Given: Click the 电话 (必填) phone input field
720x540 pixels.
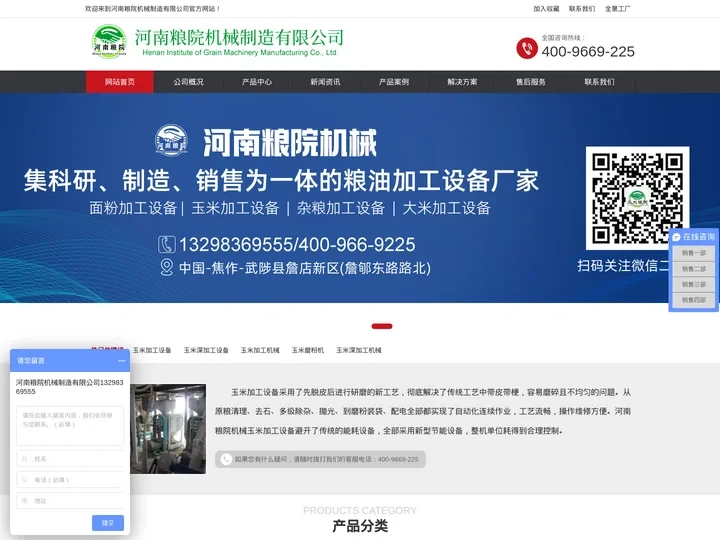Looking at the screenshot, I should tap(70, 480).
